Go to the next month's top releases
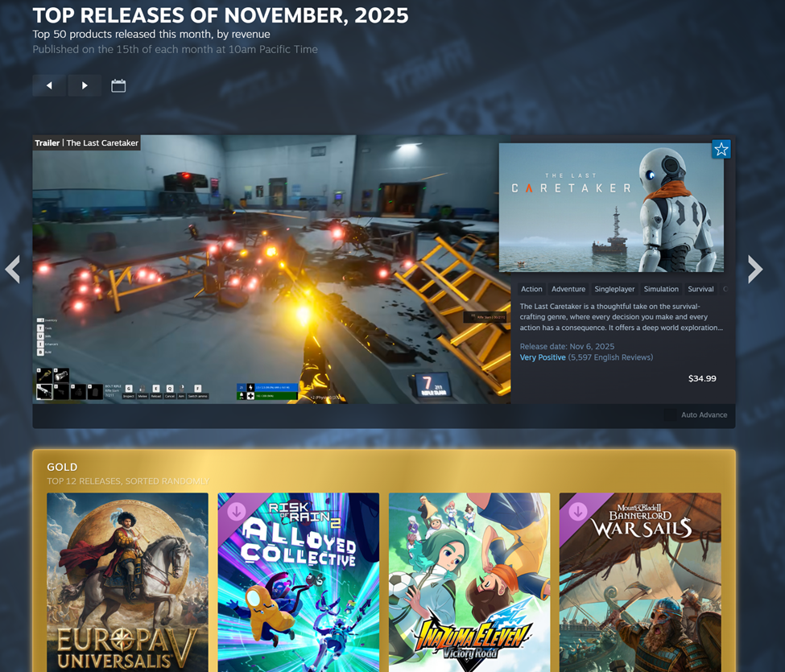Image resolution: width=785 pixels, height=672 pixels. [85, 85]
